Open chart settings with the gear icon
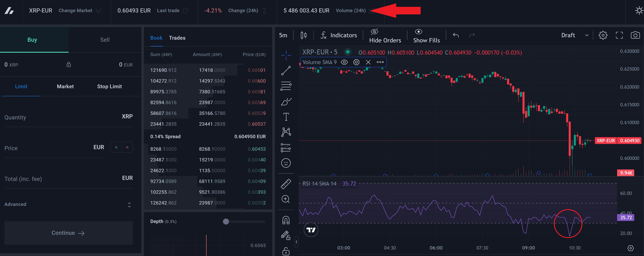This screenshot has height=256, width=644. [603, 35]
